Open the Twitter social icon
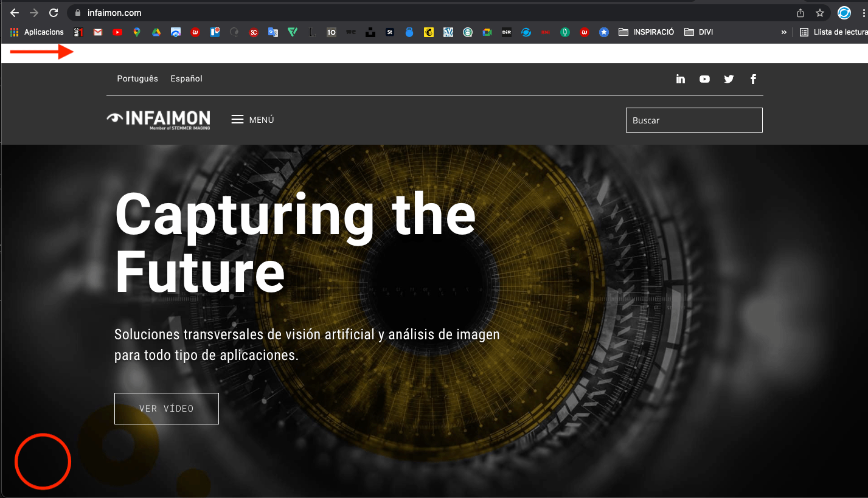 (729, 79)
